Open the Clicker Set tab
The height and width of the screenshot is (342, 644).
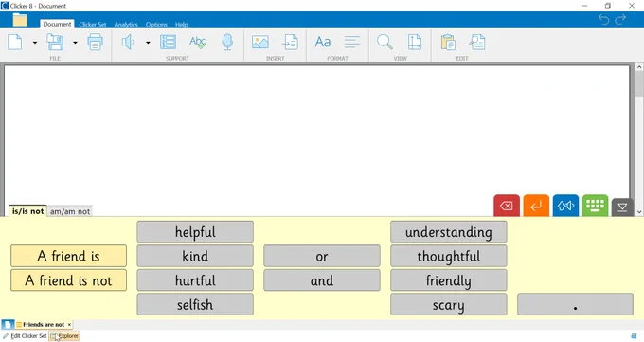(93, 25)
